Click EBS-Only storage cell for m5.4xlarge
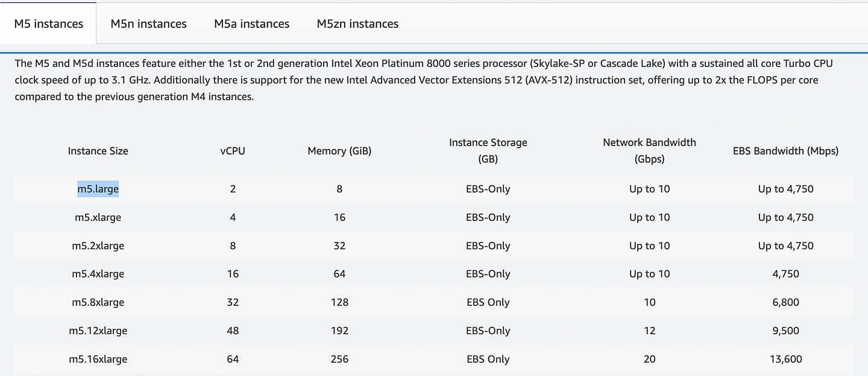The image size is (868, 376). tap(488, 274)
